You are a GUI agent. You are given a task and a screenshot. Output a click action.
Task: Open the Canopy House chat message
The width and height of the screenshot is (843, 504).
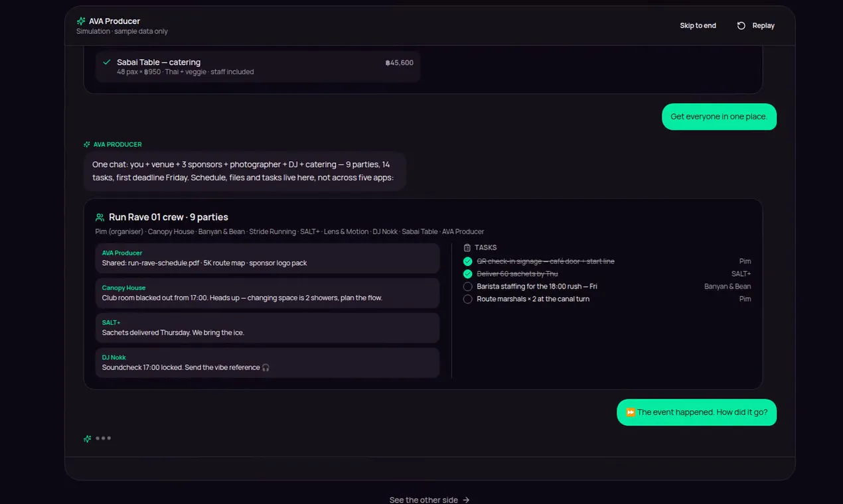(268, 293)
